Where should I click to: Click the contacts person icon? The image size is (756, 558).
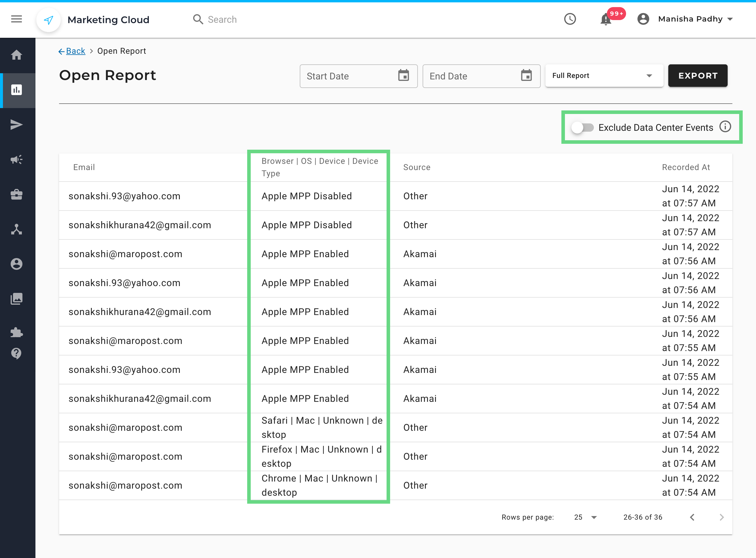tap(17, 263)
